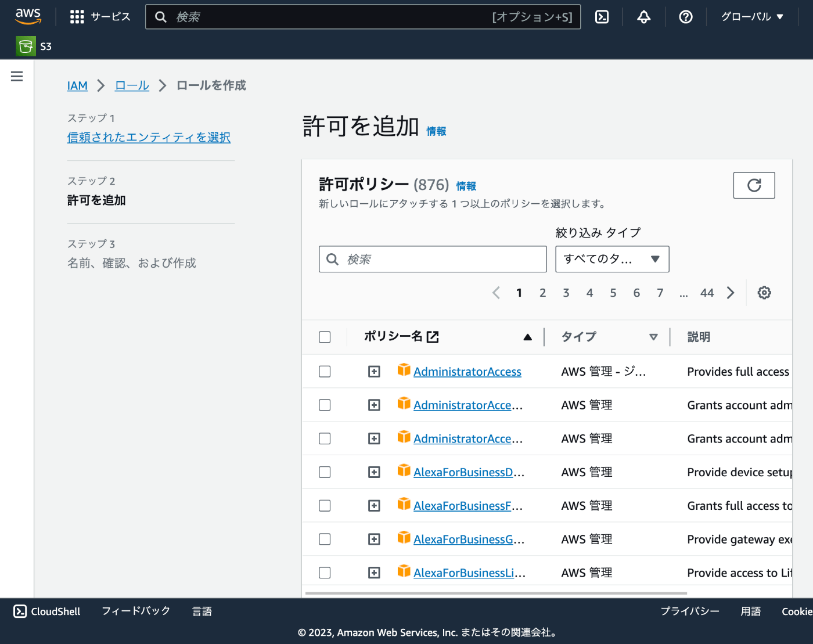Click the top AWS 検索 search bar
The height and width of the screenshot is (644, 813).
click(363, 17)
